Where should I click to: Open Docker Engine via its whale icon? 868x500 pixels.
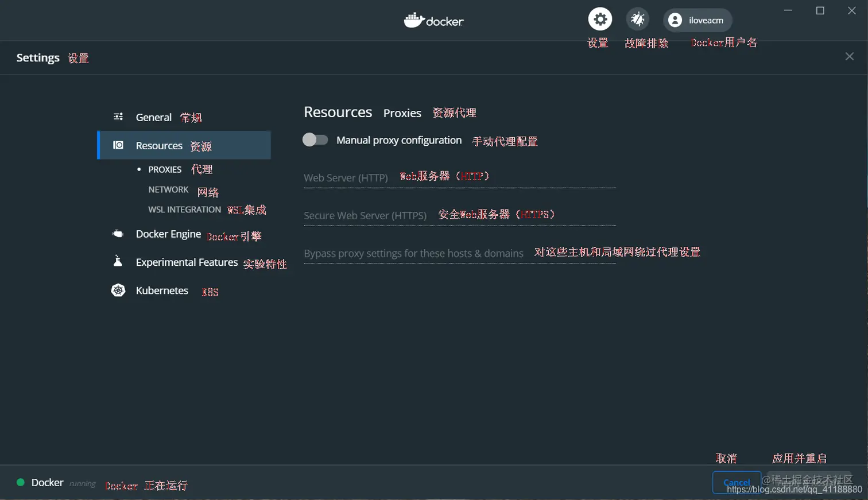tap(117, 233)
